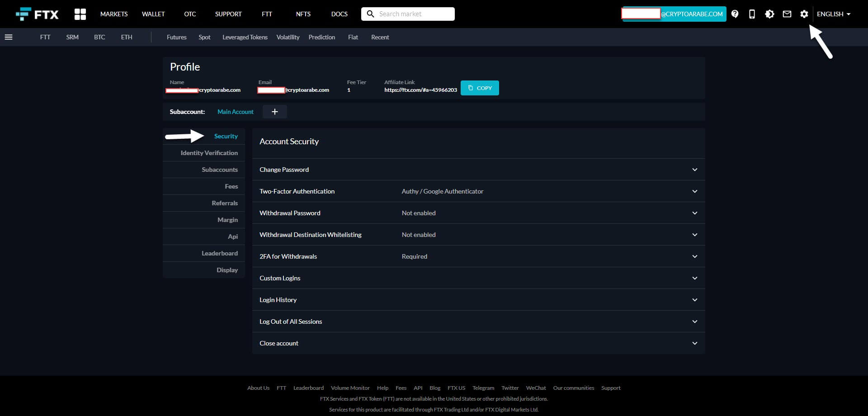The height and width of the screenshot is (416, 868).
Task: Open Our communities footer link
Action: tap(573, 388)
